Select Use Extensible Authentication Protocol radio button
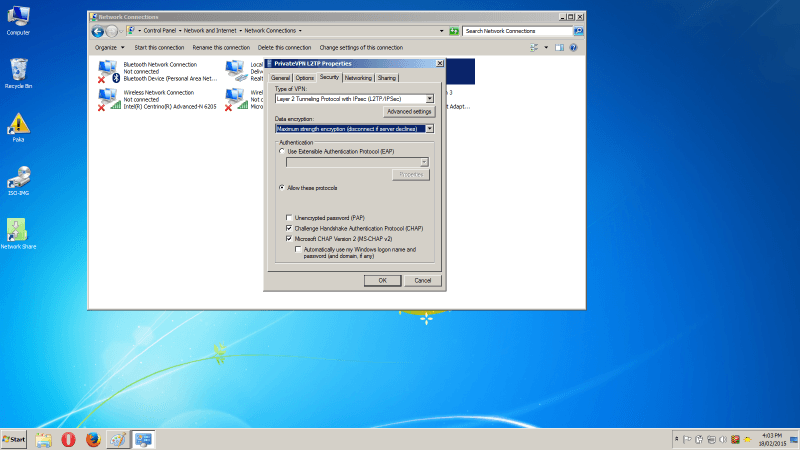800x450 pixels. (x=282, y=150)
